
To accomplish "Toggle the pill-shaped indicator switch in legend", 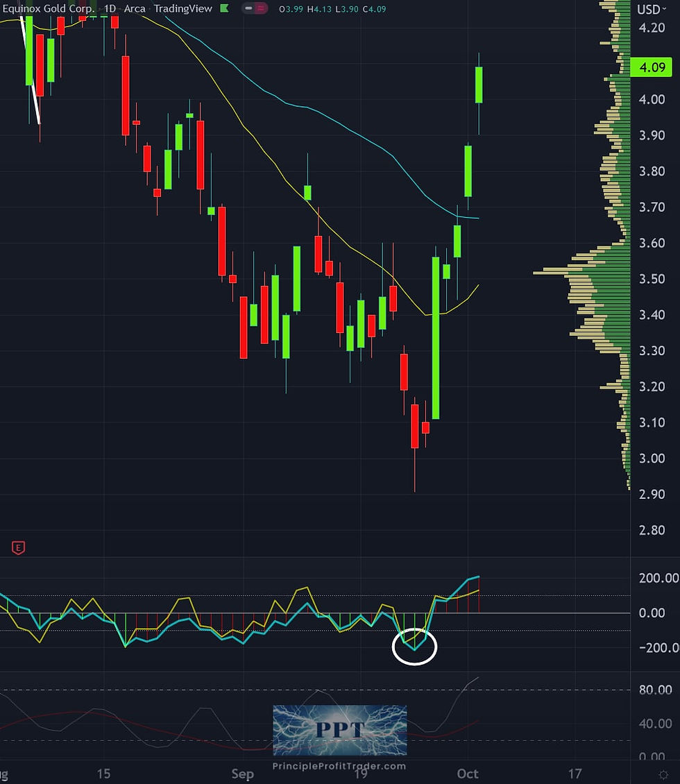I will [x=255, y=8].
